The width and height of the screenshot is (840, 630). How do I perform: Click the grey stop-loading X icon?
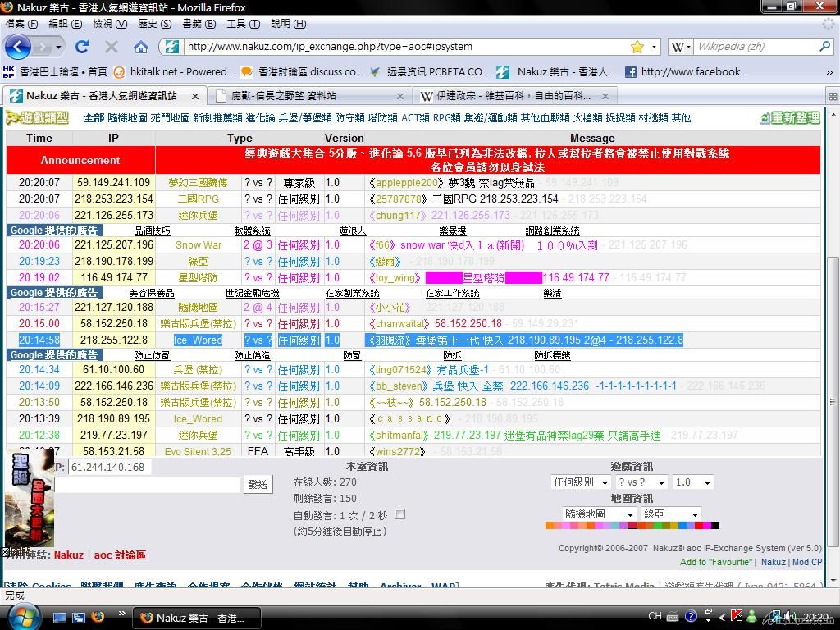pos(112,47)
